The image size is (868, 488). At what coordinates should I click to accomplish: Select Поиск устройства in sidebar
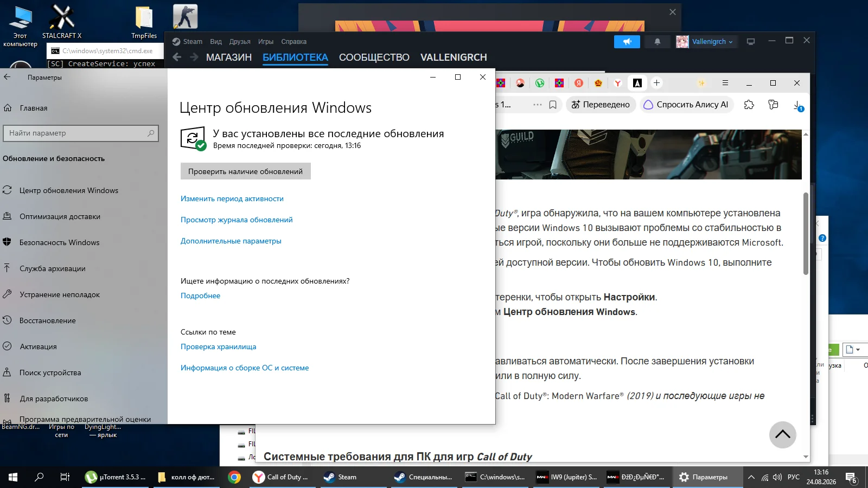tap(84, 373)
